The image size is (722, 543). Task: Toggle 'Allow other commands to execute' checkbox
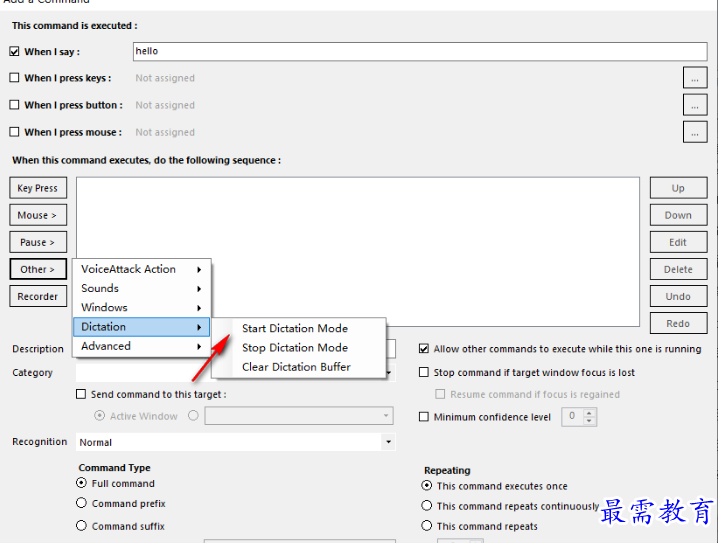pyautogui.click(x=424, y=349)
